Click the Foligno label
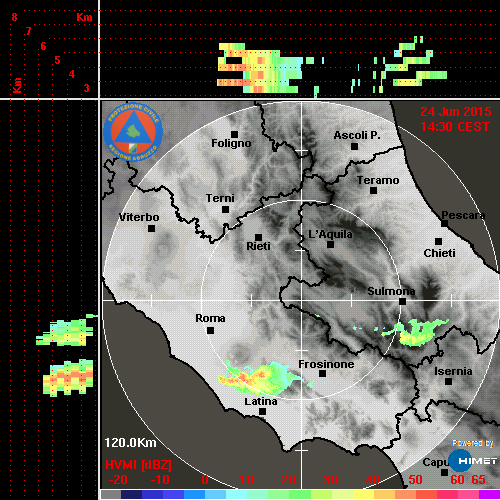 231,143
